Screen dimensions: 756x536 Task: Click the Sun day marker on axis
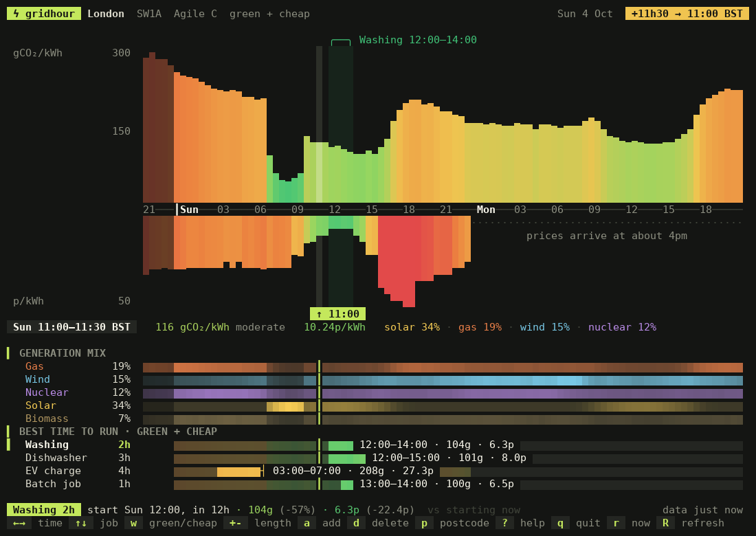(189, 209)
